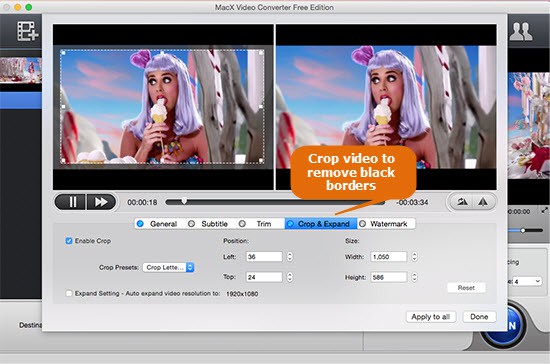Adjust the Height stepper arrows
The height and width of the screenshot is (364, 550).
click(x=415, y=277)
